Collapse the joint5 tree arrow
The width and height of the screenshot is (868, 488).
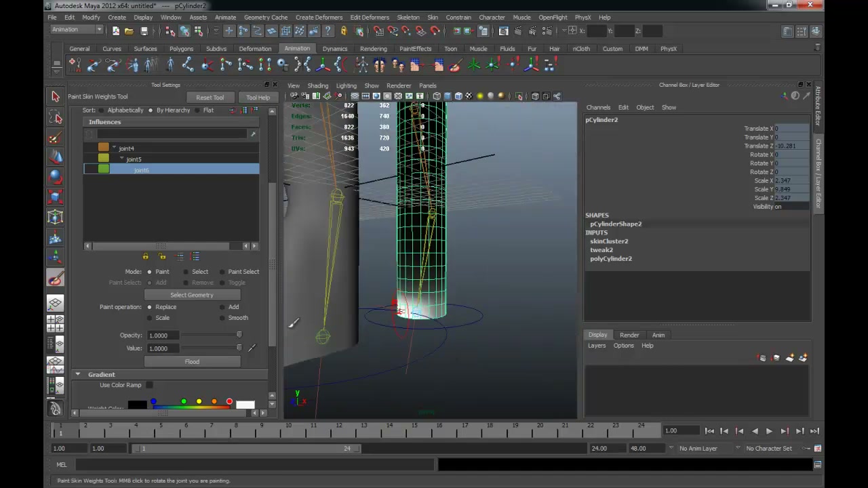click(122, 159)
